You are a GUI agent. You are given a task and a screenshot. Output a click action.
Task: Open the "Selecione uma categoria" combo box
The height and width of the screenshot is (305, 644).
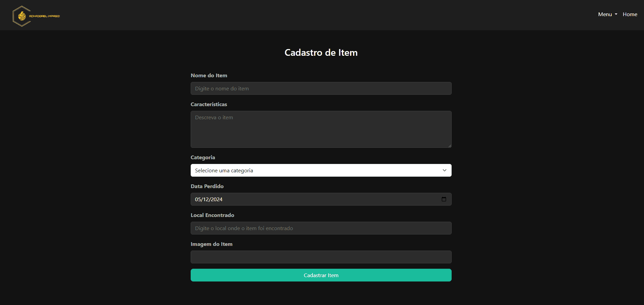coord(321,170)
